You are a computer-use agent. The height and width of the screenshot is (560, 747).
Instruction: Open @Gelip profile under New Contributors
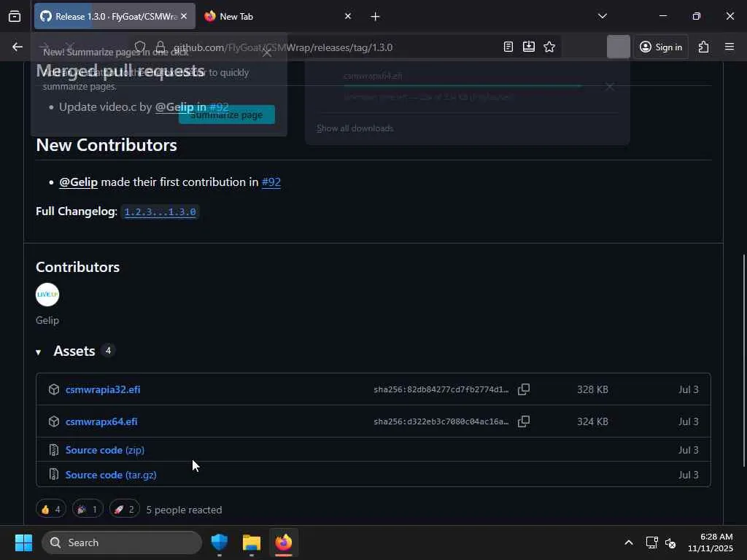coord(79,182)
